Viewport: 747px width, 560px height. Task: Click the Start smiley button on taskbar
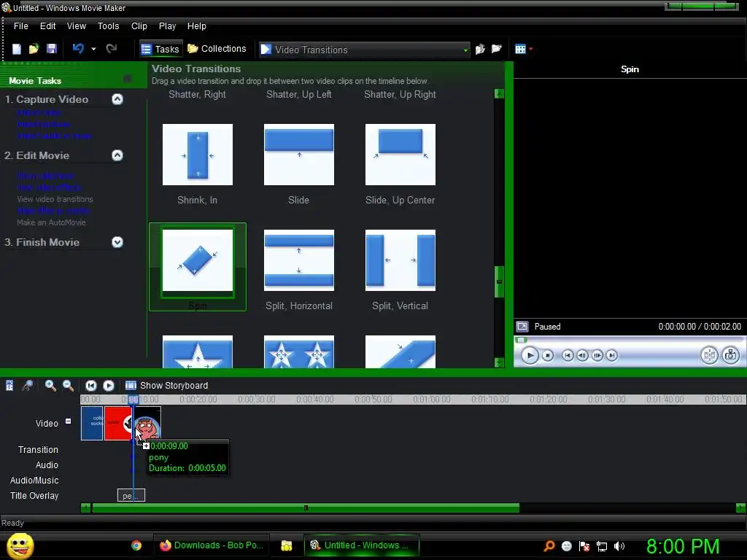20,545
